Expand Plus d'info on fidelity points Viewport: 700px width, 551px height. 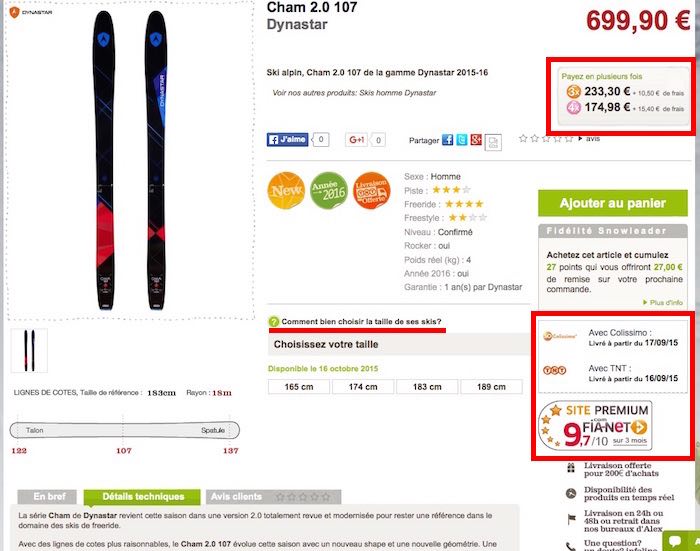pyautogui.click(x=663, y=302)
